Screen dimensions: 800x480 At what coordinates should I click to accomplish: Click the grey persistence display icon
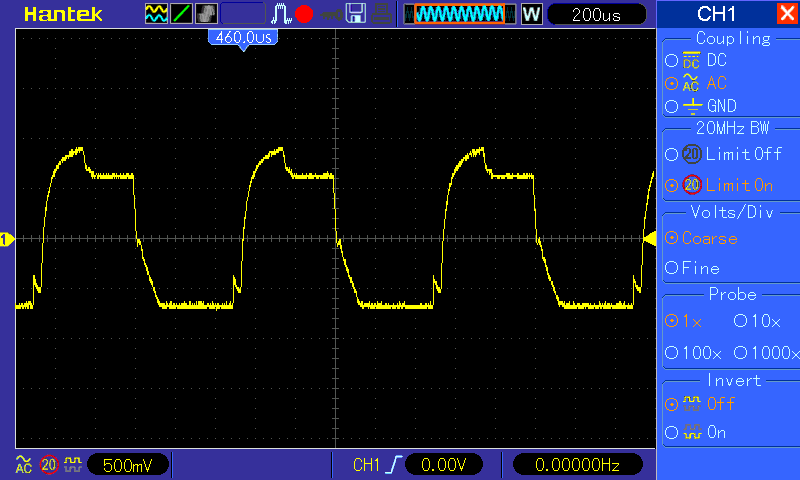tap(206, 14)
